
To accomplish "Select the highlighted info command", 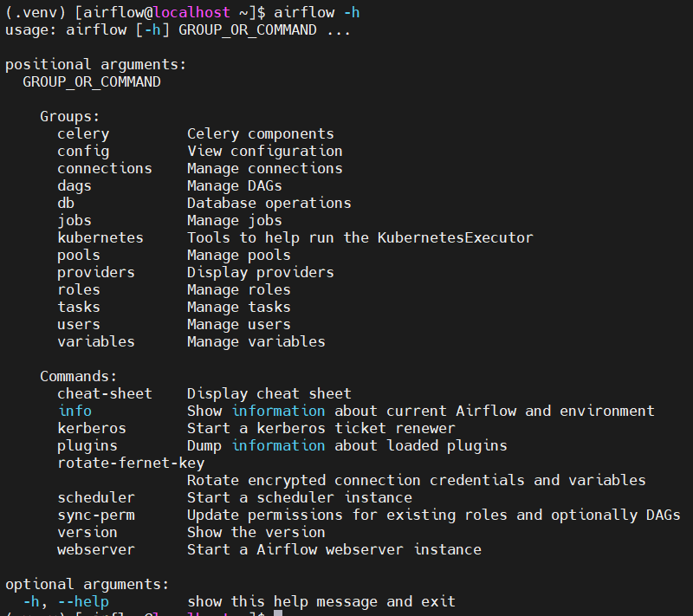I will 74,411.
